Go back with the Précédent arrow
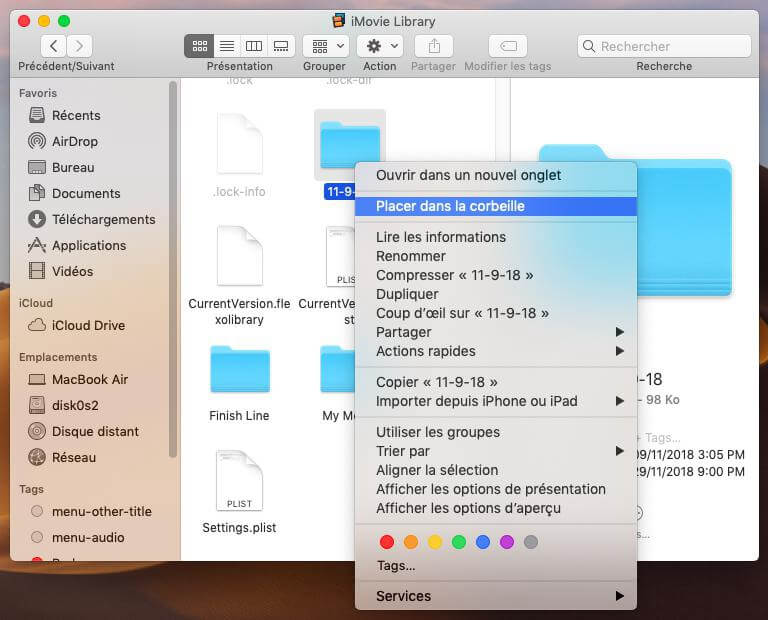 [53, 46]
